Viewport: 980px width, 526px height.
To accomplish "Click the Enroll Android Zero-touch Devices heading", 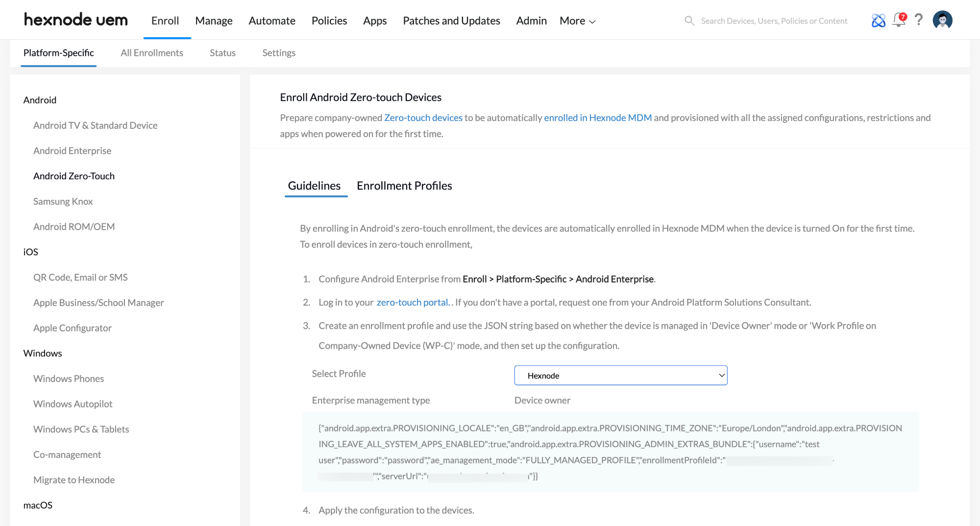I will click(x=361, y=97).
